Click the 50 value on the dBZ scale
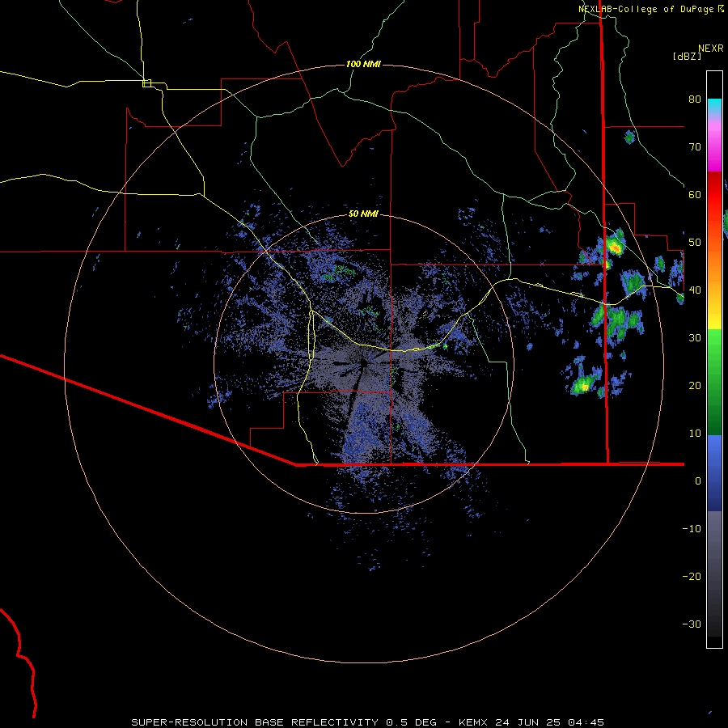Viewport: 728px width, 728px height. (x=695, y=243)
